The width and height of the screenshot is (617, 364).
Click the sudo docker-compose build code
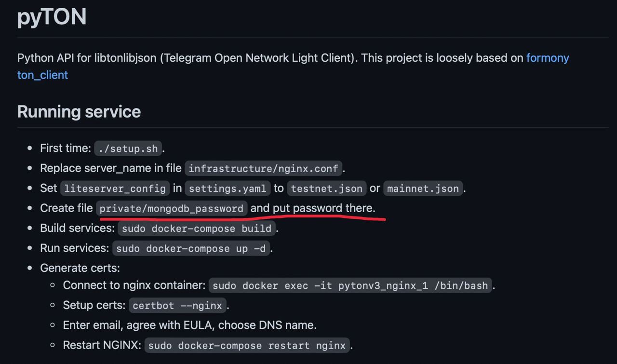pos(197,228)
